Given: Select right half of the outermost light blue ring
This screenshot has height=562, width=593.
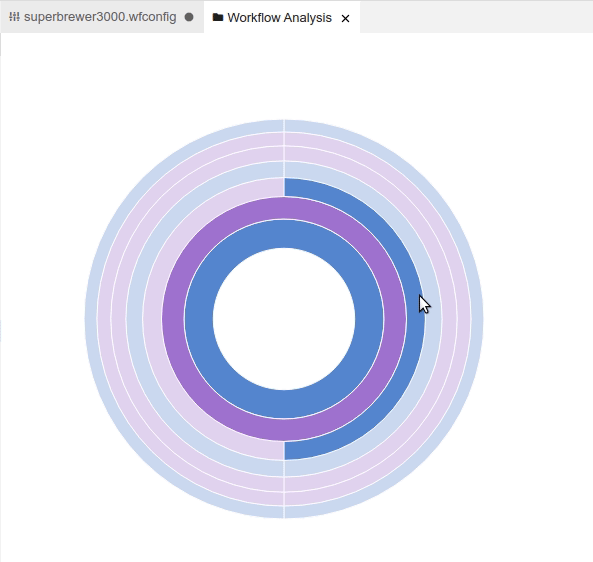Looking at the screenshot, I should coord(477,319).
